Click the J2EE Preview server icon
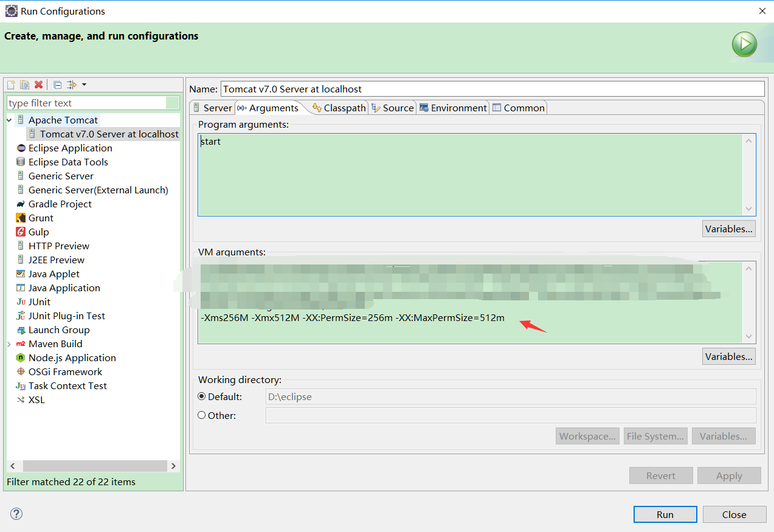This screenshot has height=532, width=774. click(x=21, y=260)
